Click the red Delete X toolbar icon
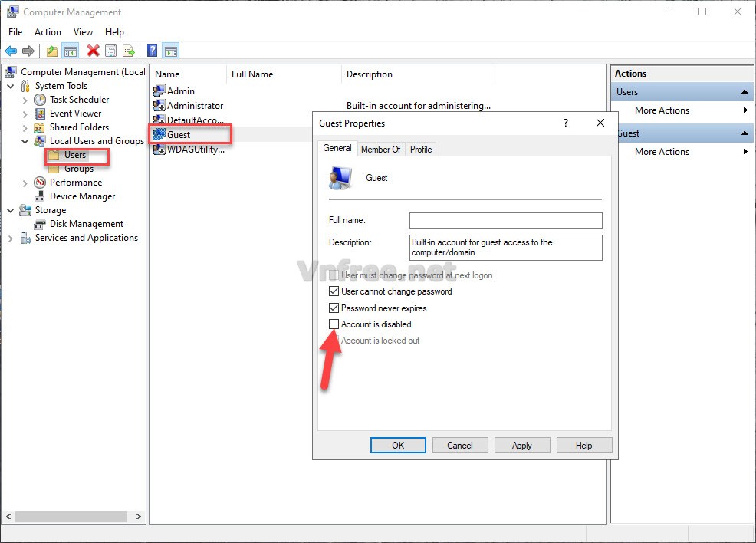 [93, 51]
